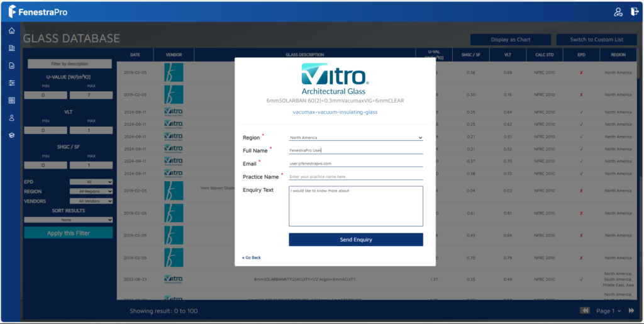Click the Vitro logo in the row with VLT 0.62
This screenshot has height=324, width=644.
point(174,124)
